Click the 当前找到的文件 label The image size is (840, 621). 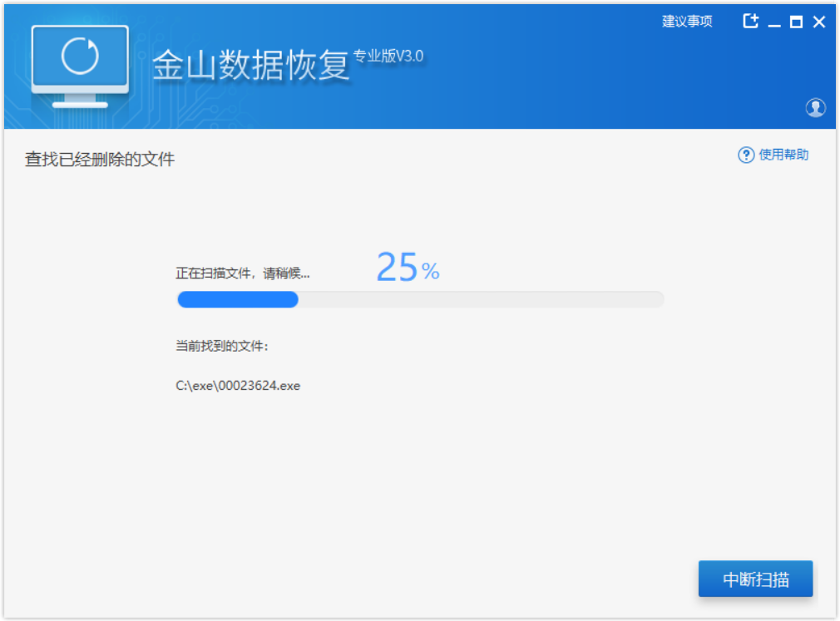tap(222, 346)
